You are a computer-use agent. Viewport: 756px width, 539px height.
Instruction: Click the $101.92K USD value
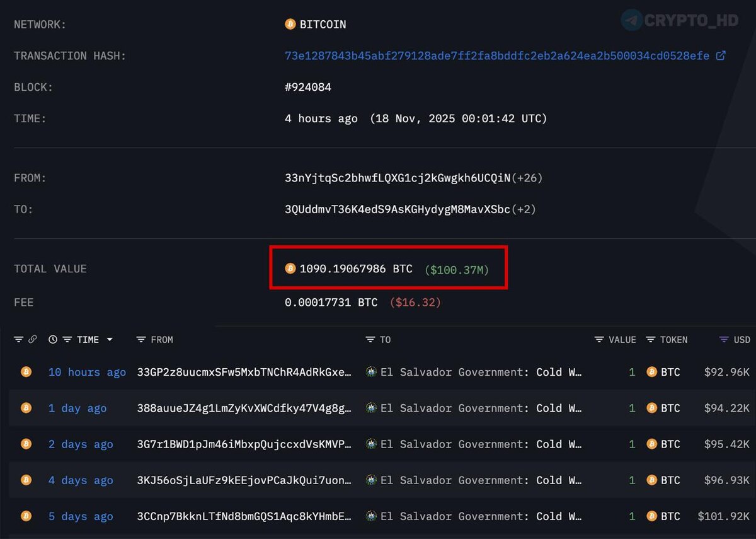(724, 516)
